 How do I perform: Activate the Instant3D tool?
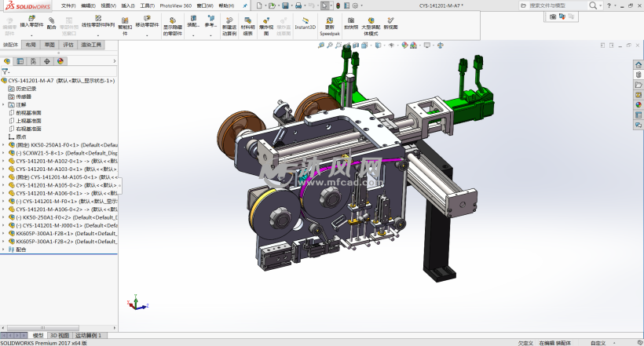[x=305, y=23]
